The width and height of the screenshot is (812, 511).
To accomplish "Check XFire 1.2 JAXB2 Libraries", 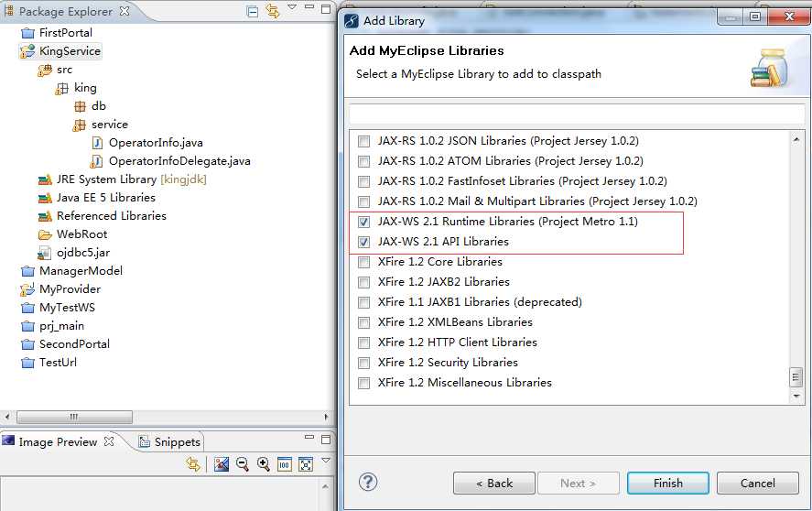I will click(x=364, y=282).
